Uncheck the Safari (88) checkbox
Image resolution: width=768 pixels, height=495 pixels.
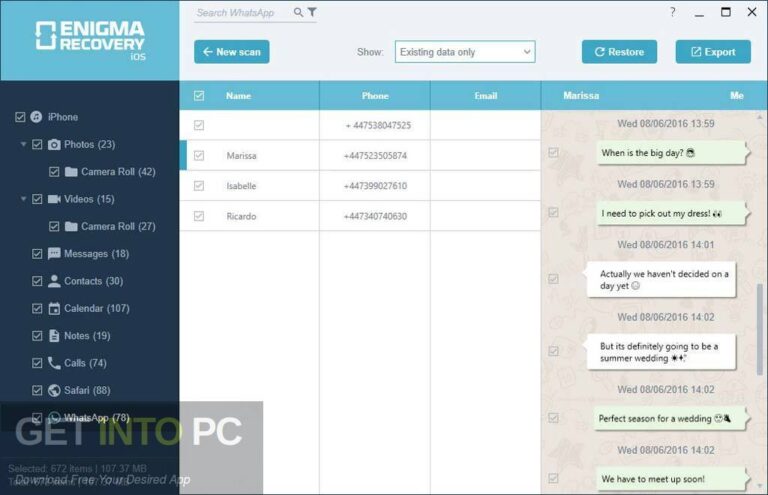tap(37, 390)
